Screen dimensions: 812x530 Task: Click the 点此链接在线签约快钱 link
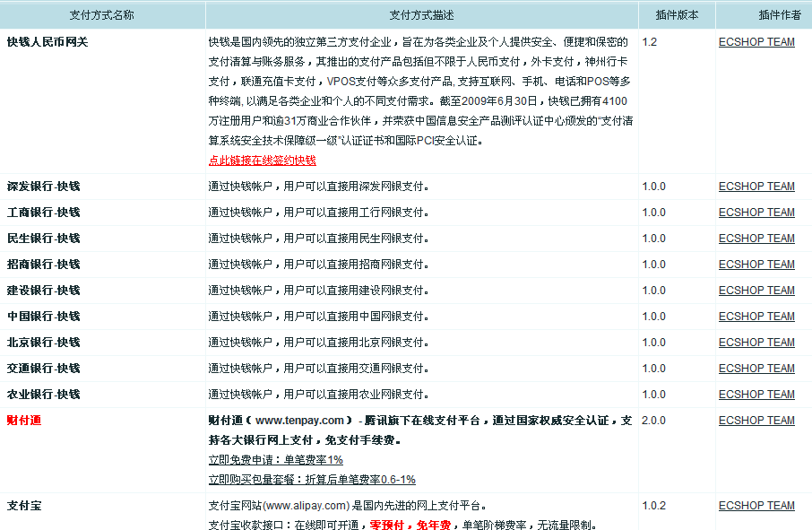260,161
